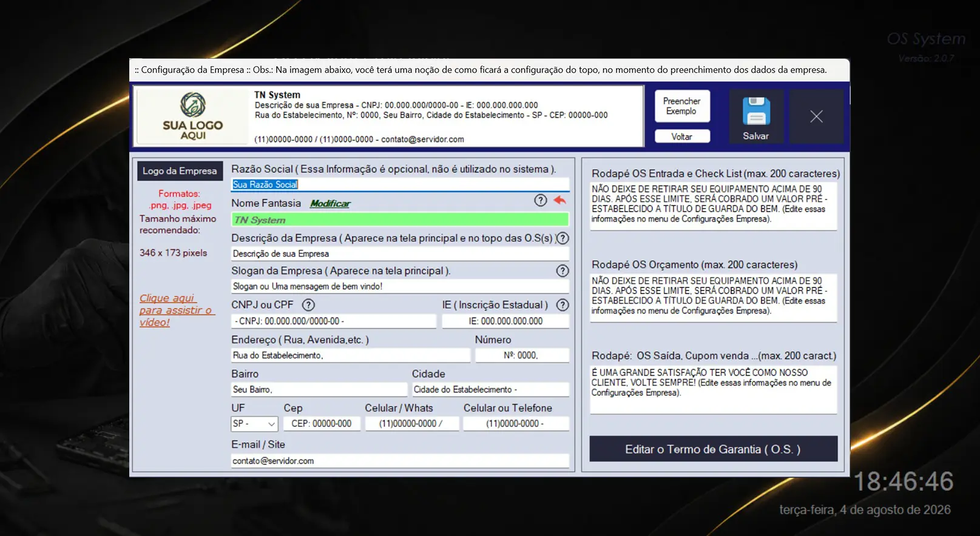Screen dimensions: 980x536
Task: Edit the Cidade input field
Action: click(x=490, y=389)
